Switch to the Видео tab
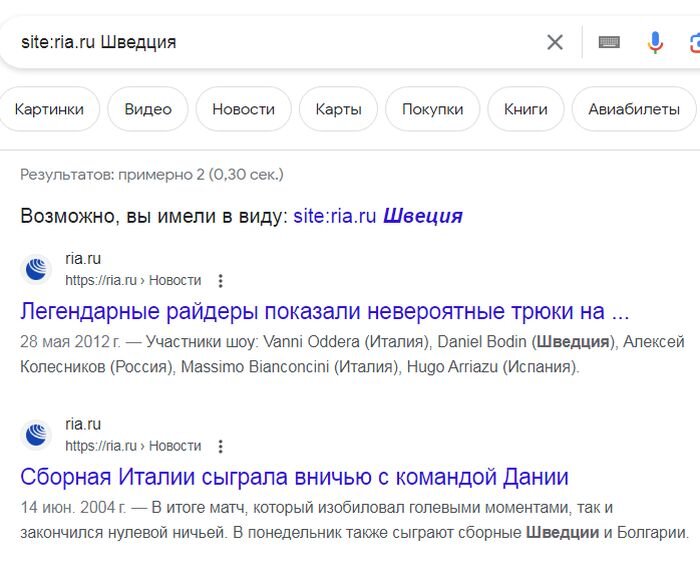Image resolution: width=700 pixels, height=561 pixels. tap(148, 109)
